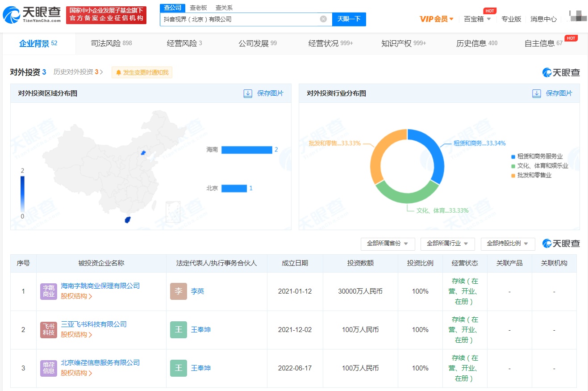Viewport: 588px width, 391px height.
Task: Expand the VIP会员 dropdown menu
Action: click(x=437, y=19)
